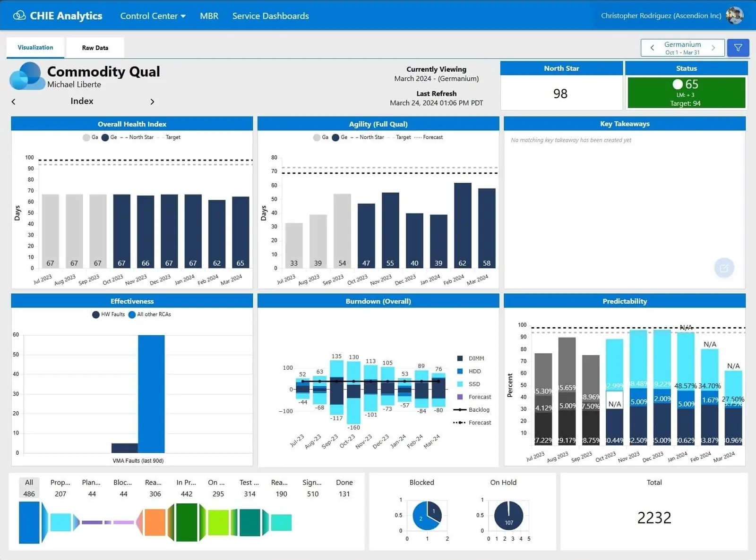
Task: Select the Prop... stage 207
Action: click(x=60, y=488)
